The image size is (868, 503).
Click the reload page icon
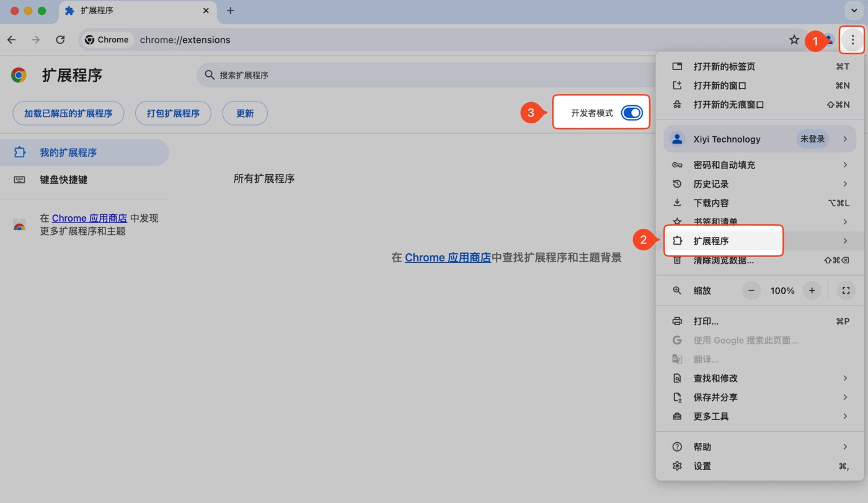pyautogui.click(x=60, y=40)
